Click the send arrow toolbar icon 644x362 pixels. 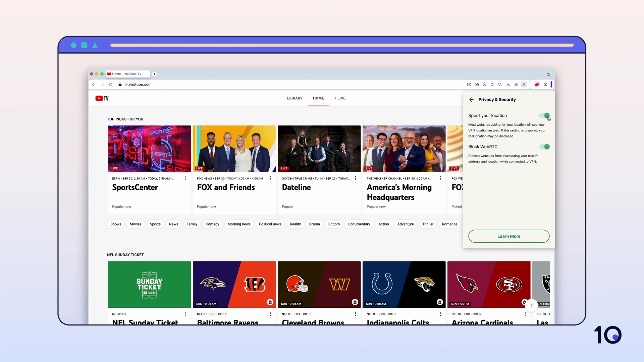492,84
